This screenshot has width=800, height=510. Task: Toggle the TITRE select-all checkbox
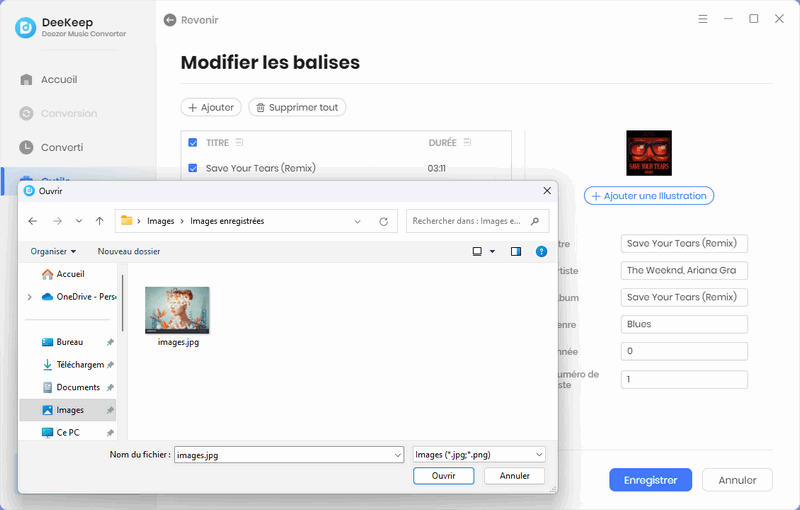pyautogui.click(x=193, y=142)
